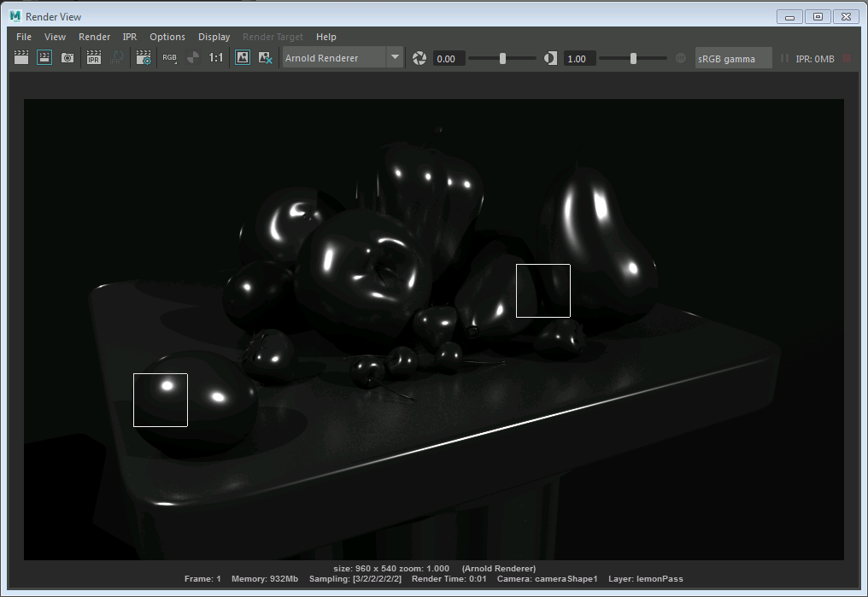Click the RGB channels display icon
Screen dimensions: 868x597
169,58
